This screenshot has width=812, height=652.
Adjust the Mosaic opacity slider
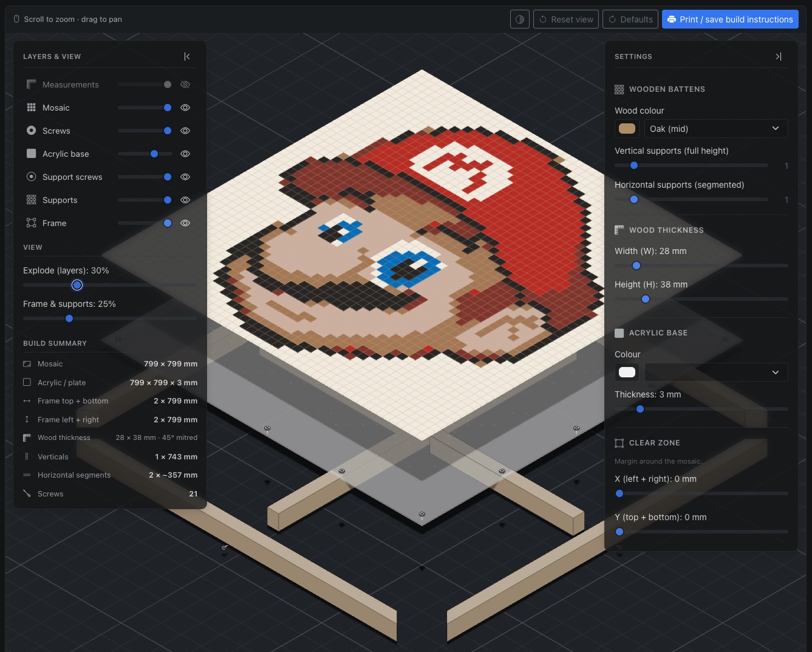(145, 108)
